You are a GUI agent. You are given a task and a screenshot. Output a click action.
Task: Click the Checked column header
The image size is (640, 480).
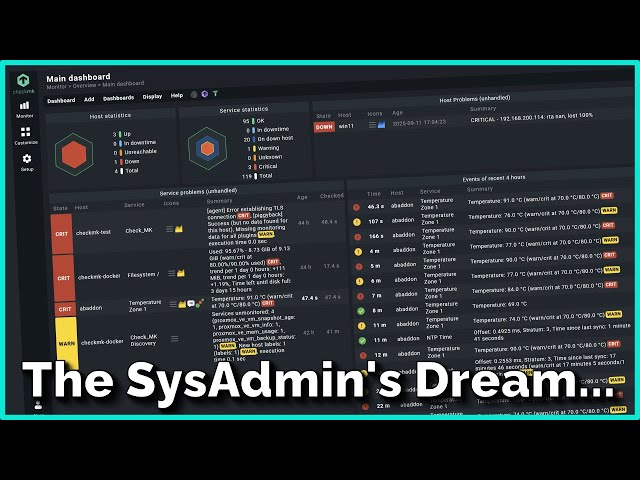tap(332, 196)
